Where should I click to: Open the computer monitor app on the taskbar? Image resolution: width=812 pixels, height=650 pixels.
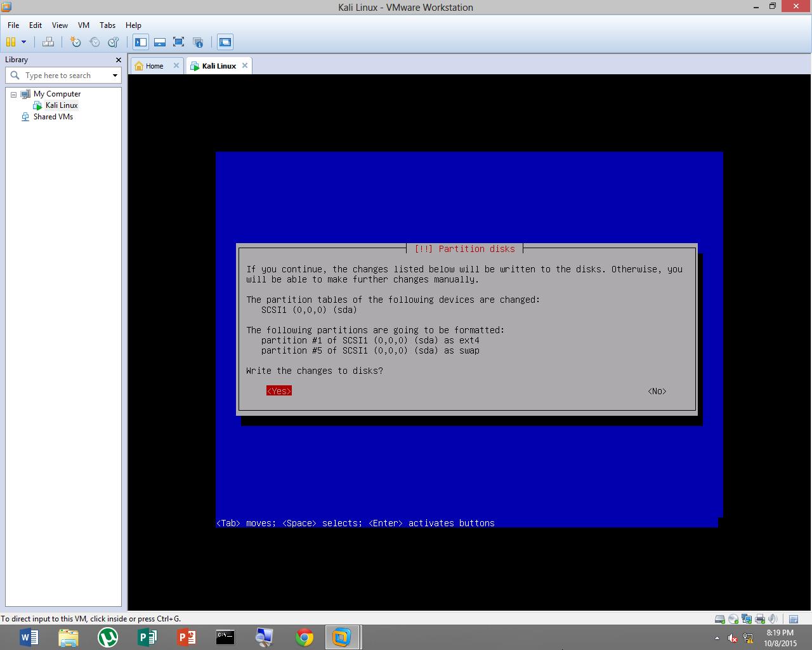tap(265, 637)
